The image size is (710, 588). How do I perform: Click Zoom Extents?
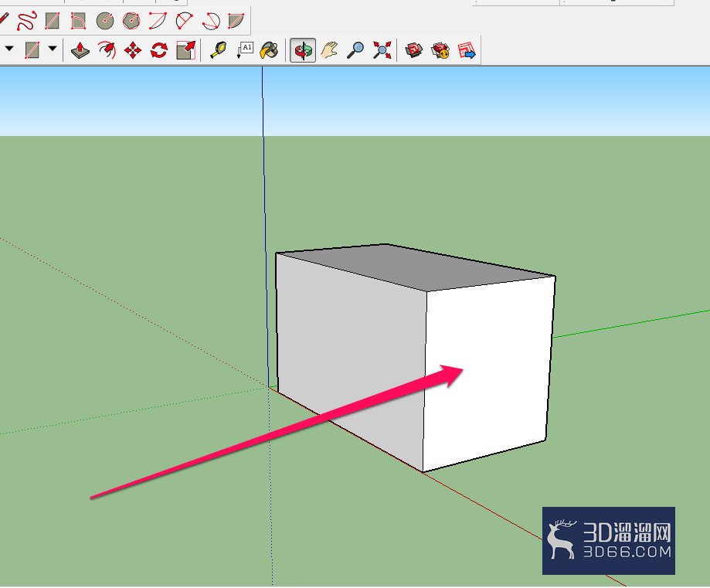tap(382, 50)
